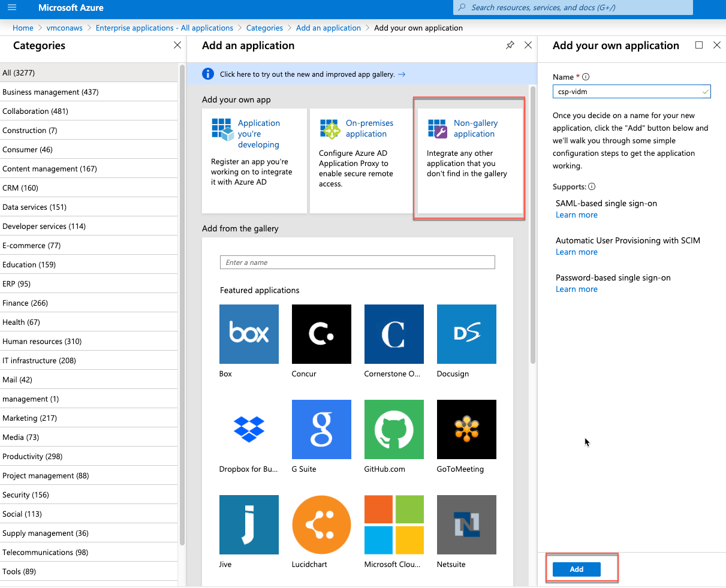Open the Lucidchart gallery app
Viewport: 726px width, 588px height.
click(321, 524)
